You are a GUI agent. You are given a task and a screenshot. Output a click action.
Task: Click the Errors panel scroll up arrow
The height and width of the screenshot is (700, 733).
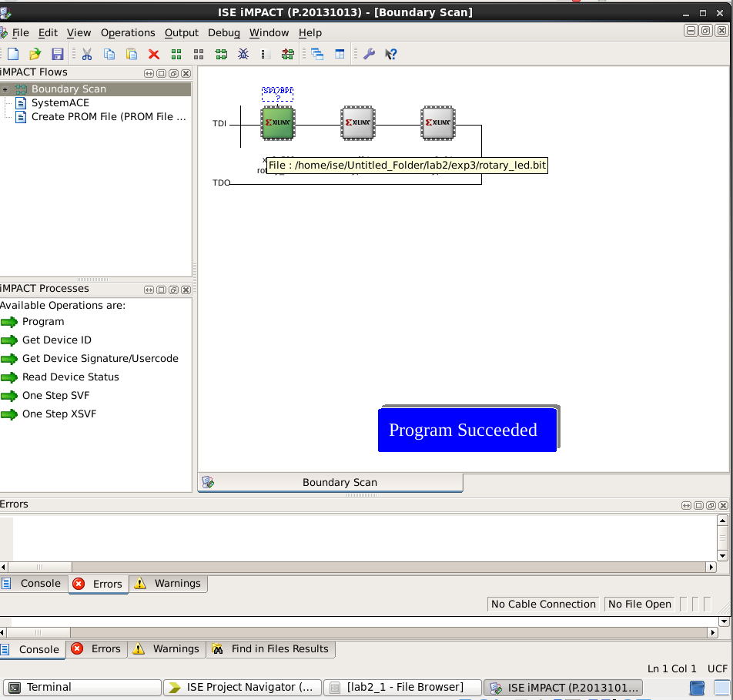coord(722,521)
